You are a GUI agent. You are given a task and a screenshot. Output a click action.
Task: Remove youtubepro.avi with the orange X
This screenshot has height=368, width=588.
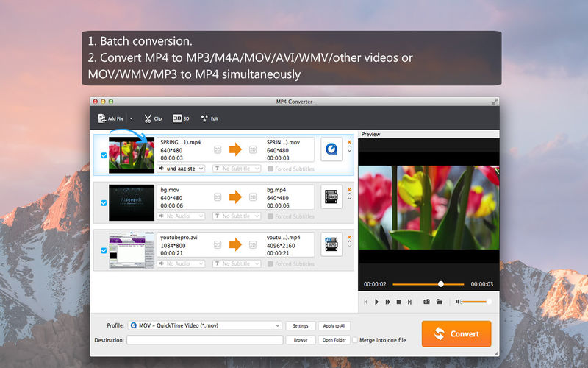pos(349,237)
